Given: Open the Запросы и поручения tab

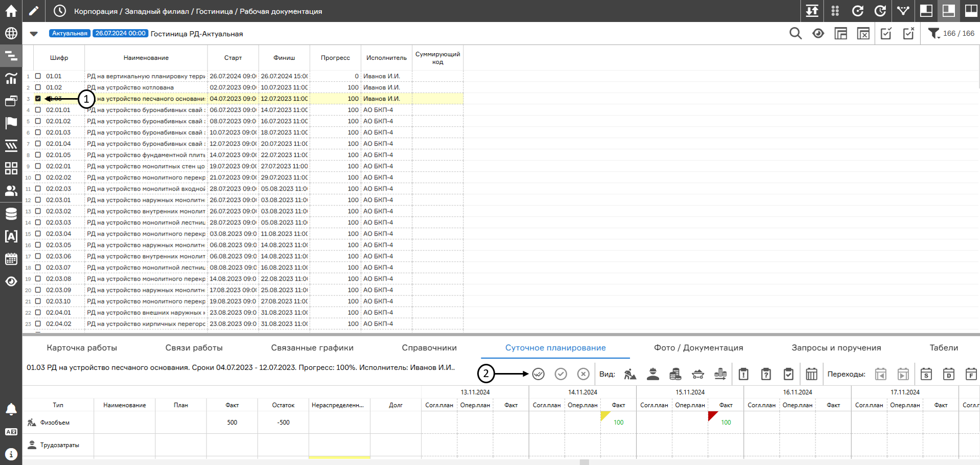Looking at the screenshot, I should [836, 347].
